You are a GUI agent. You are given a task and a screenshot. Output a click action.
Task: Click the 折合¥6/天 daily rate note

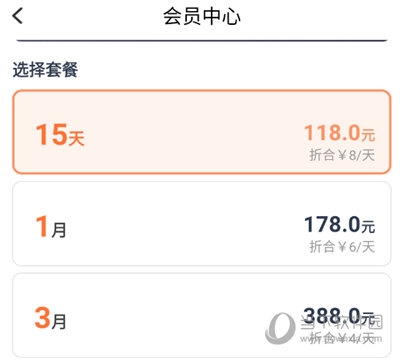coord(342,247)
